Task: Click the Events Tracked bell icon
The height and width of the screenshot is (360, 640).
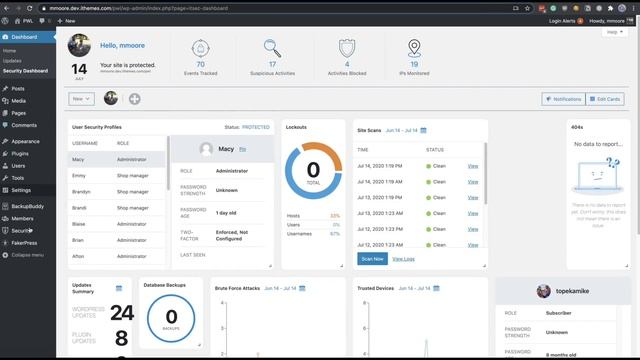Action: [x=200, y=49]
